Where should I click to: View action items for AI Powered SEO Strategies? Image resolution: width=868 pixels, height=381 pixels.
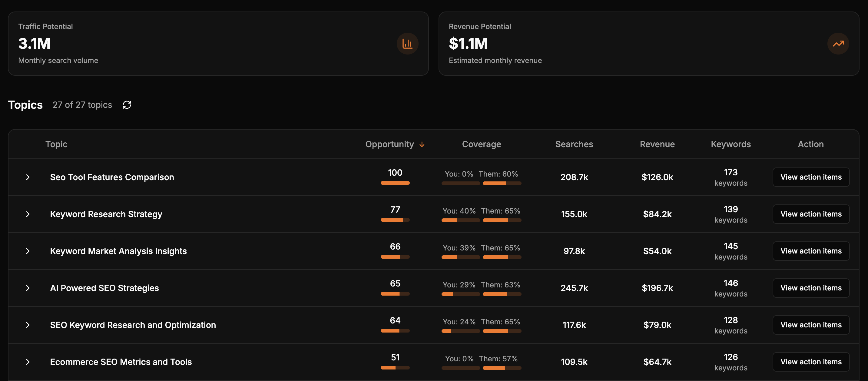(811, 288)
